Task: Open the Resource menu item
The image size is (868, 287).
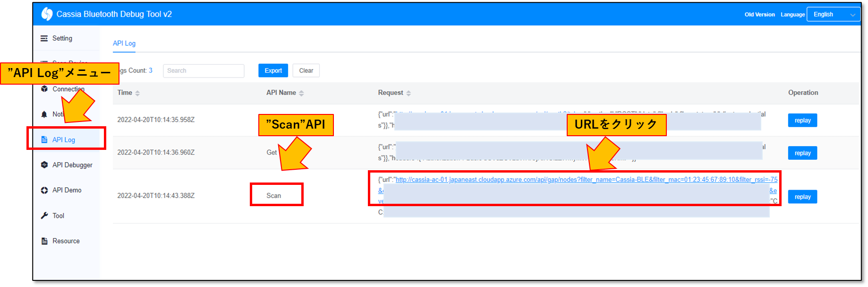Action: [x=66, y=241]
